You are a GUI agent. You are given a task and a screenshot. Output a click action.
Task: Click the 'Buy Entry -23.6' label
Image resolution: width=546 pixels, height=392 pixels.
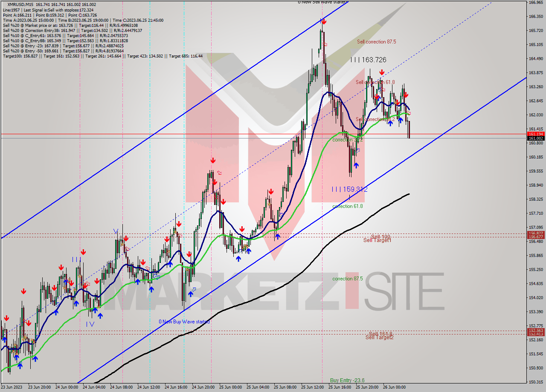pyautogui.click(x=347, y=380)
